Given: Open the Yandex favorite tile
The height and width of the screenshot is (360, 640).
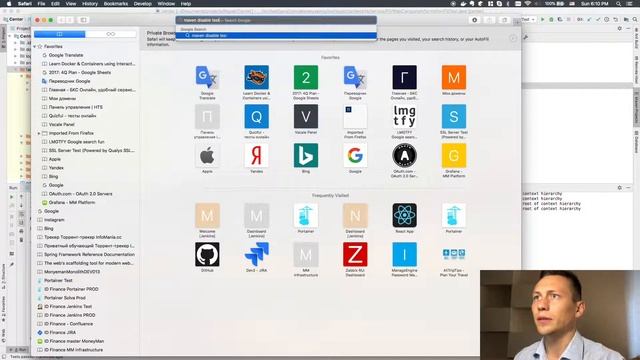Looking at the screenshot, I should (x=256, y=156).
